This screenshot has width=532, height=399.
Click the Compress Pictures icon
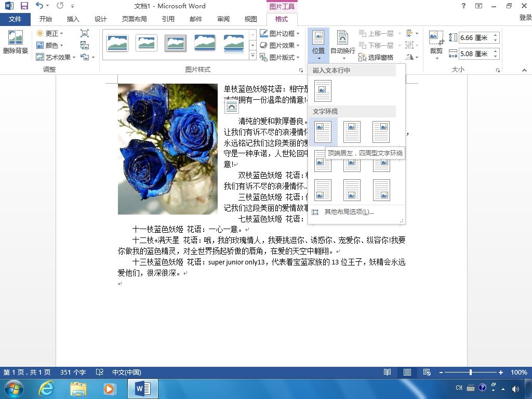click(x=85, y=33)
